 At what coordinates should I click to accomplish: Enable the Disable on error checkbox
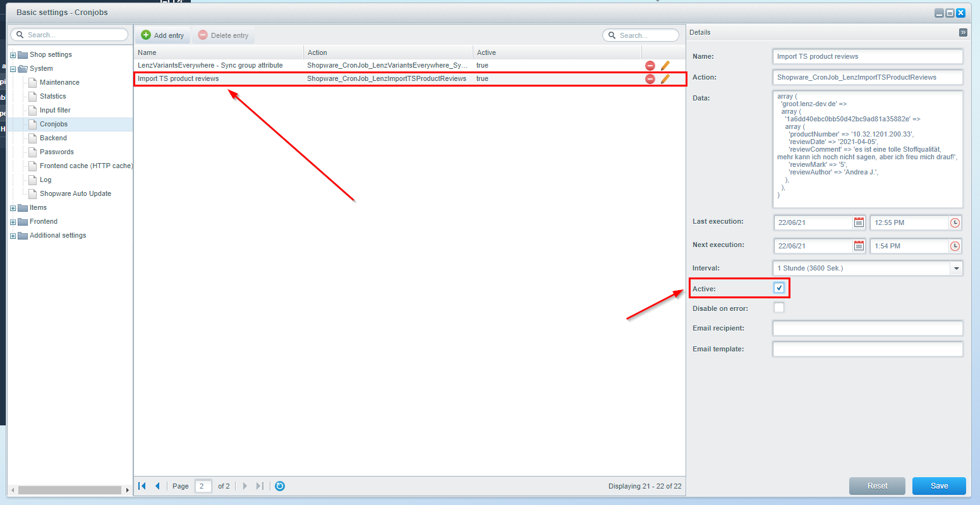pos(779,308)
